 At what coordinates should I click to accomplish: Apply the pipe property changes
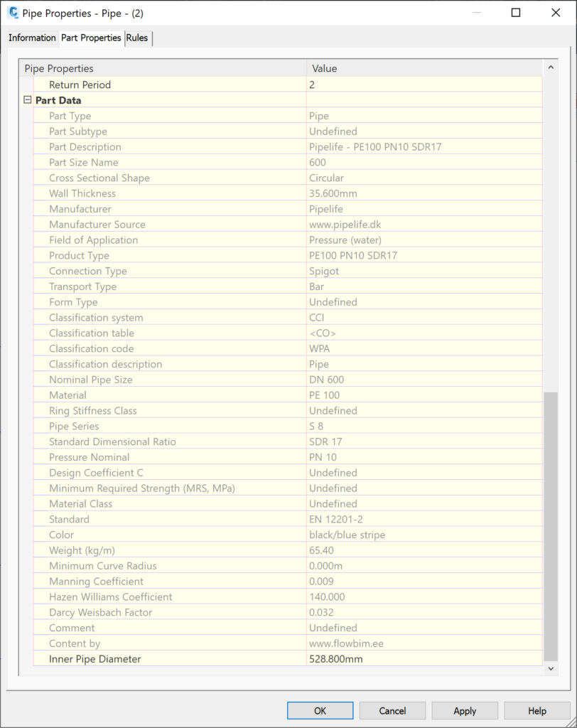click(465, 710)
